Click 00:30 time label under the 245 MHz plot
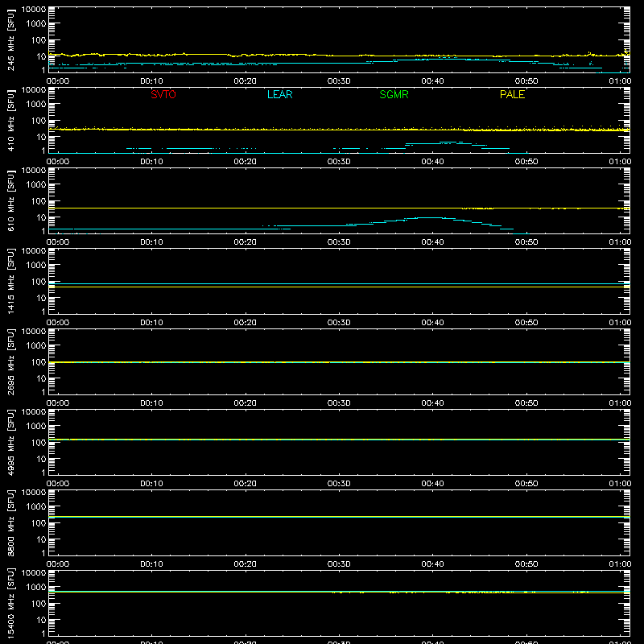This screenshot has height=644, width=644. coord(339,81)
